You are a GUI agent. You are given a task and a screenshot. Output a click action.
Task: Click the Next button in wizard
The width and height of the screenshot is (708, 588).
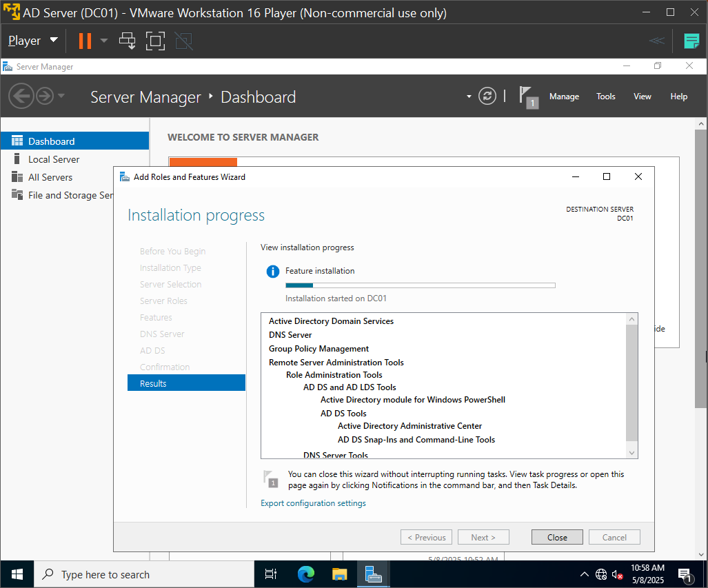[483, 537]
